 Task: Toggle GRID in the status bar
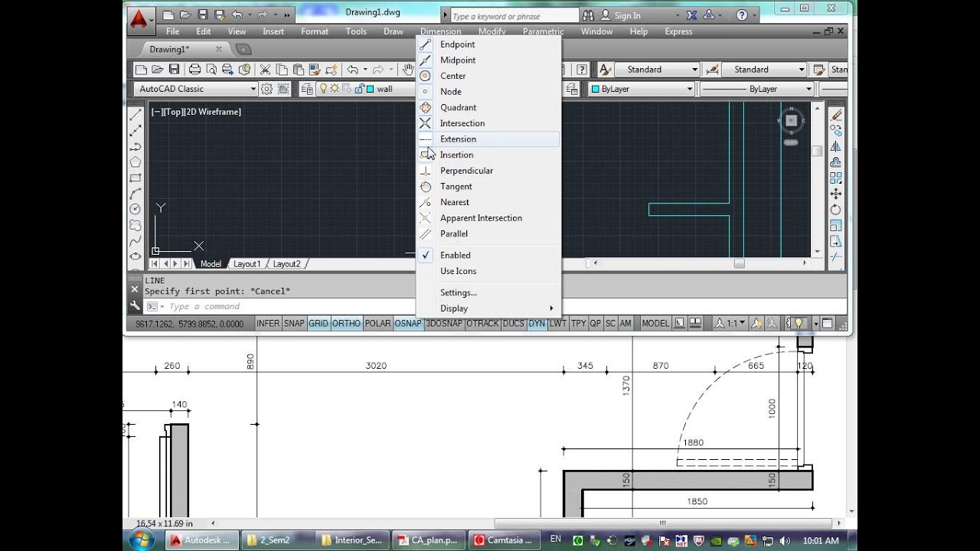tap(318, 324)
